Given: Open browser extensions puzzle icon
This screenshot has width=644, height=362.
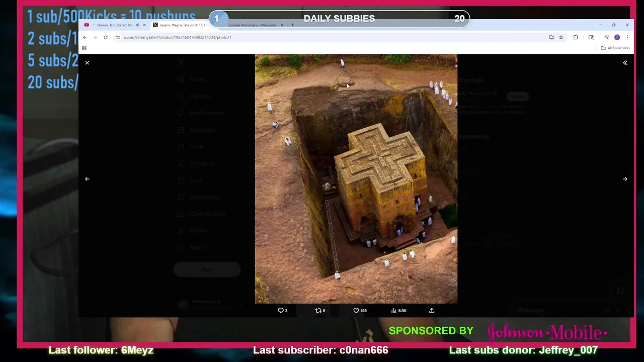Looking at the screenshot, I should click(x=576, y=37).
